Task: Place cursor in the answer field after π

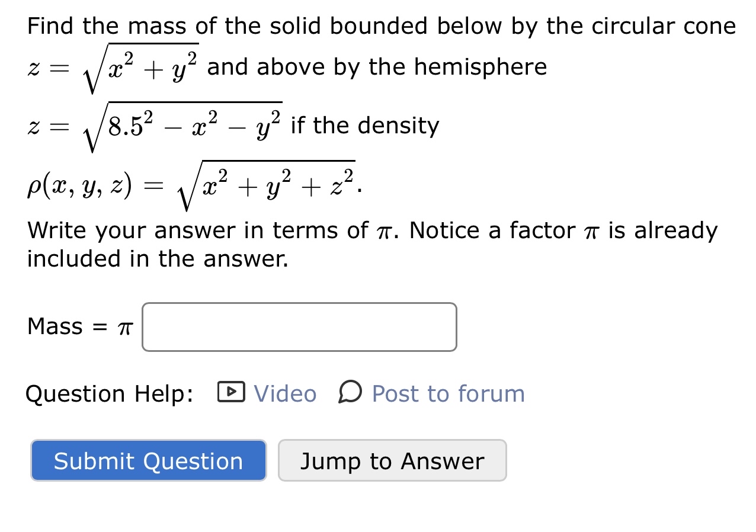Action: point(299,326)
